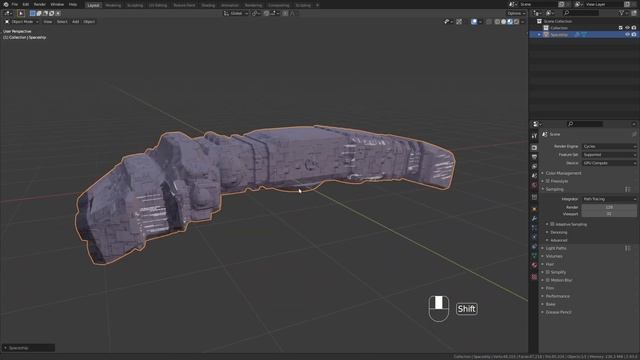
Task: Toggle Spaceship render camera icon
Action: 634,35
